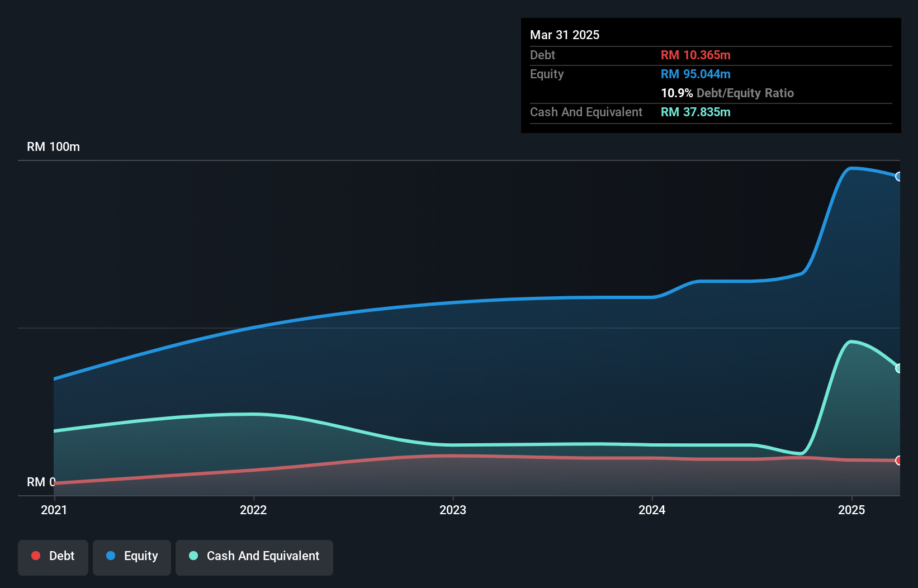This screenshot has height=588, width=918.
Task: Click the cash spike peak near 2025
Action: 853,341
